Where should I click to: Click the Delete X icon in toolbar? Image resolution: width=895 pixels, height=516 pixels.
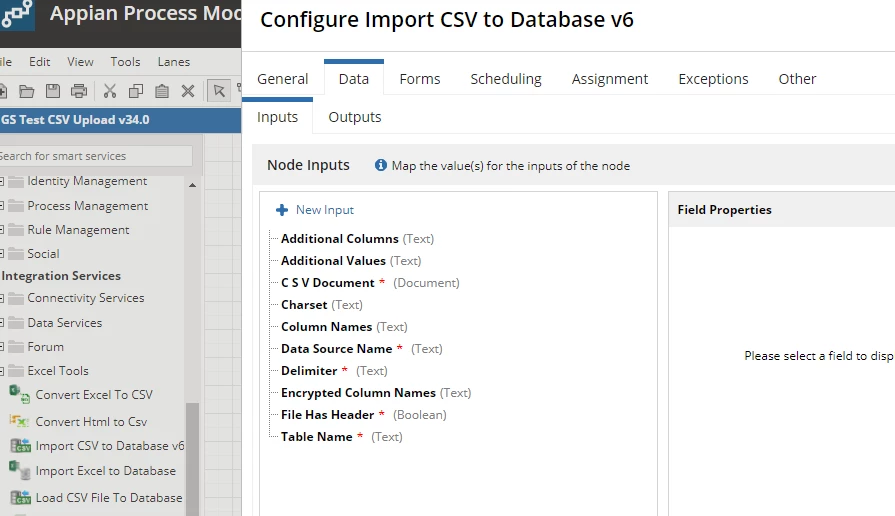click(188, 91)
